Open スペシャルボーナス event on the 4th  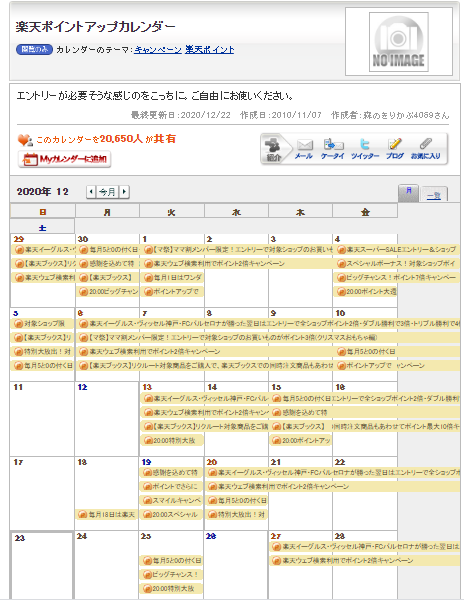pos(397,263)
